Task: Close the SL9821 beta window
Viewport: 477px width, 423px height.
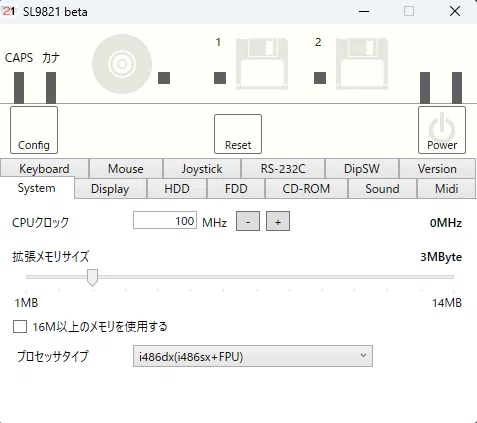Action: (455, 11)
